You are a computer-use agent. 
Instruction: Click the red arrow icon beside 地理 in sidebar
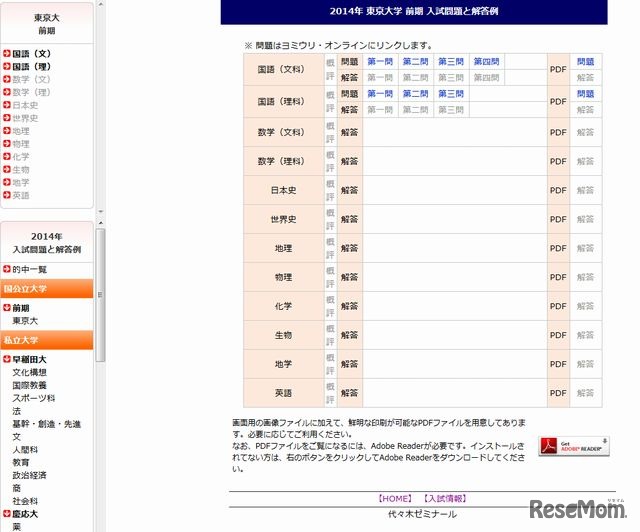[x=7, y=131]
